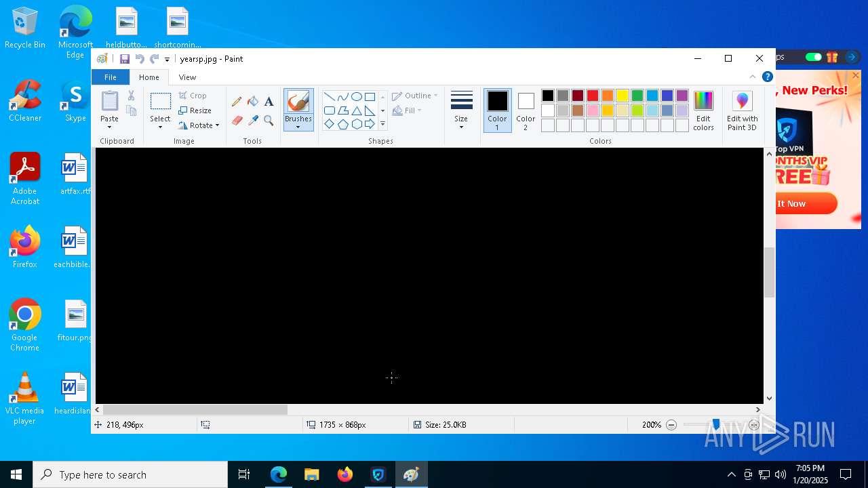This screenshot has width=868, height=488.
Task: Select the Pencil tool
Action: tap(237, 102)
